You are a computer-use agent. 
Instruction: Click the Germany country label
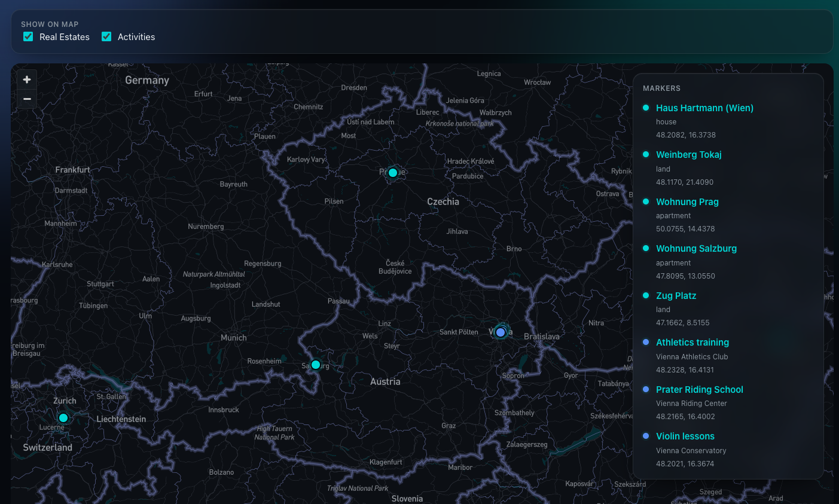point(147,80)
